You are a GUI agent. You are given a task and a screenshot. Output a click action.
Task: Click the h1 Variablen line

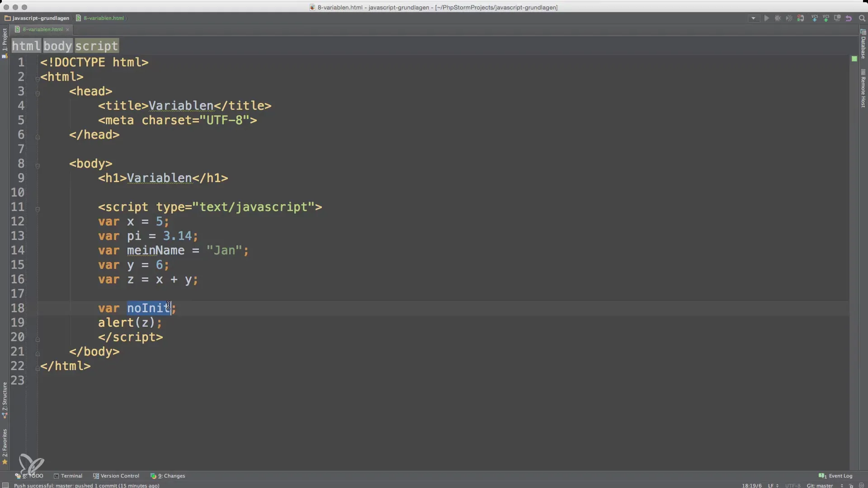click(163, 178)
